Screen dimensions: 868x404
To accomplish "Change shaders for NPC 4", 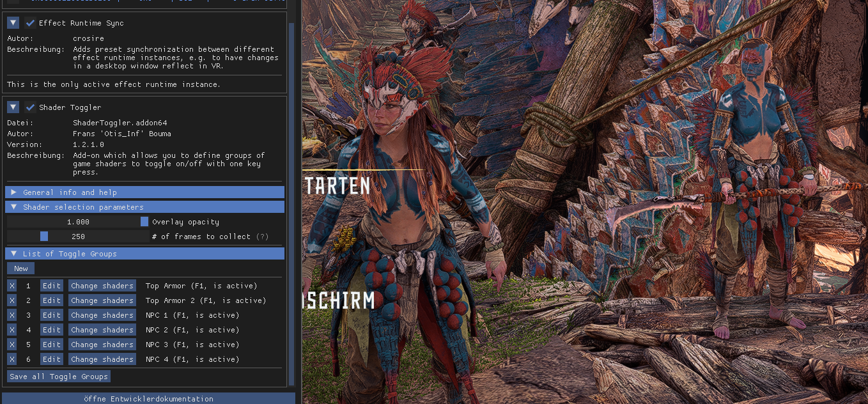I will [x=102, y=359].
